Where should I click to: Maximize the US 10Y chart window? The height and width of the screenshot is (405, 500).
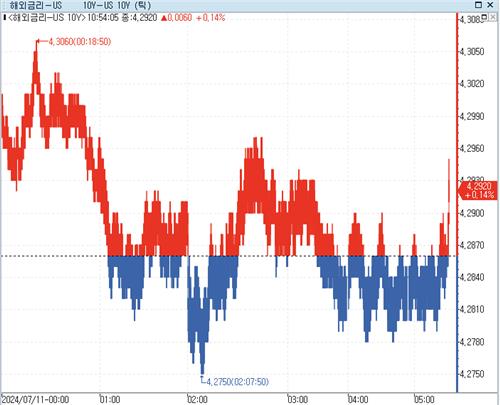tap(478, 5)
